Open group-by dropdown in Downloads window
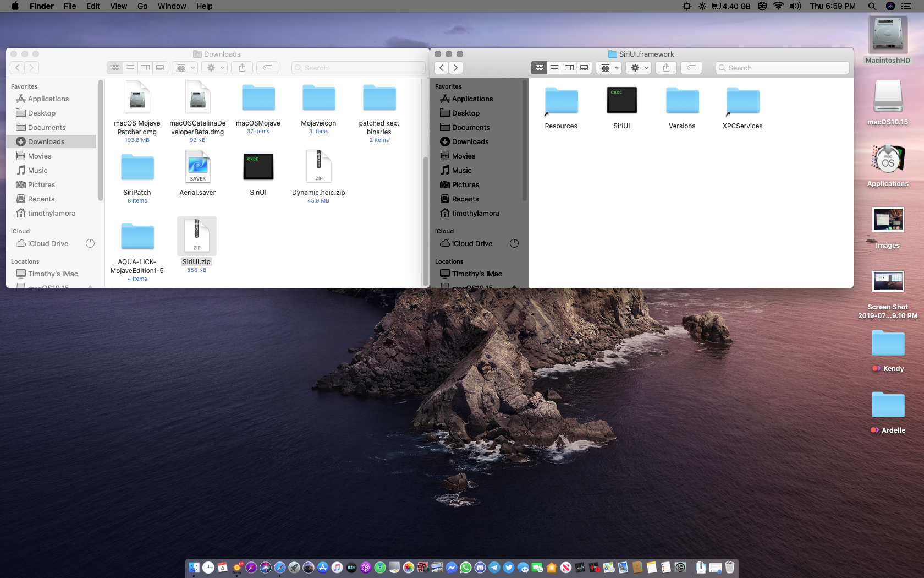Screen dimensions: 924x578 [x=185, y=68]
